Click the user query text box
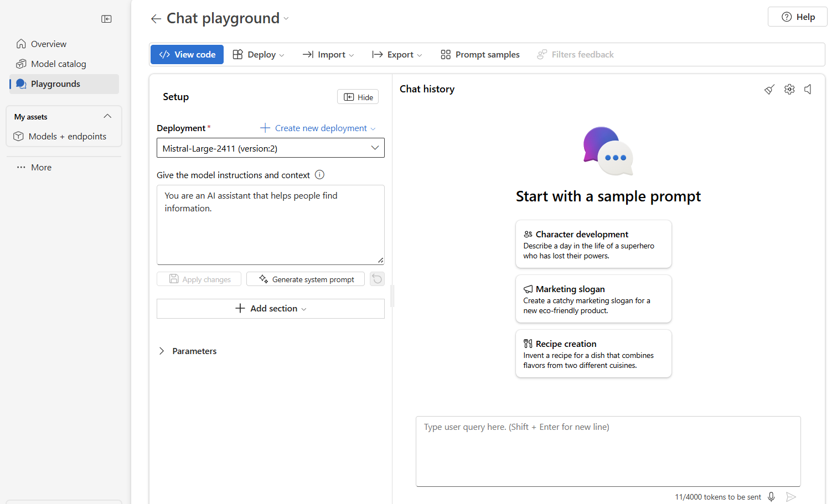The image size is (837, 504). [608, 451]
